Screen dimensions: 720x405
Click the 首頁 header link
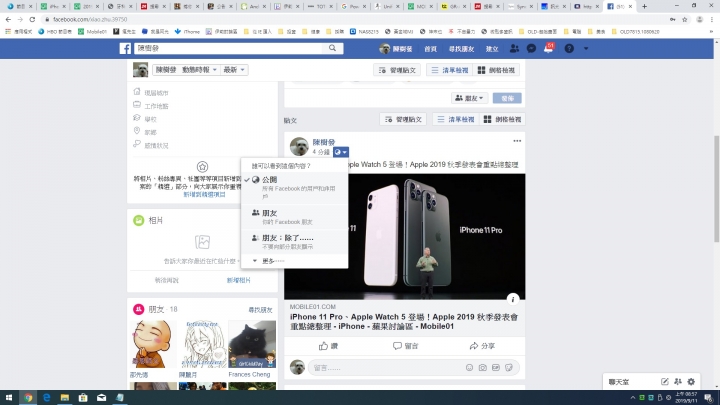(430, 49)
